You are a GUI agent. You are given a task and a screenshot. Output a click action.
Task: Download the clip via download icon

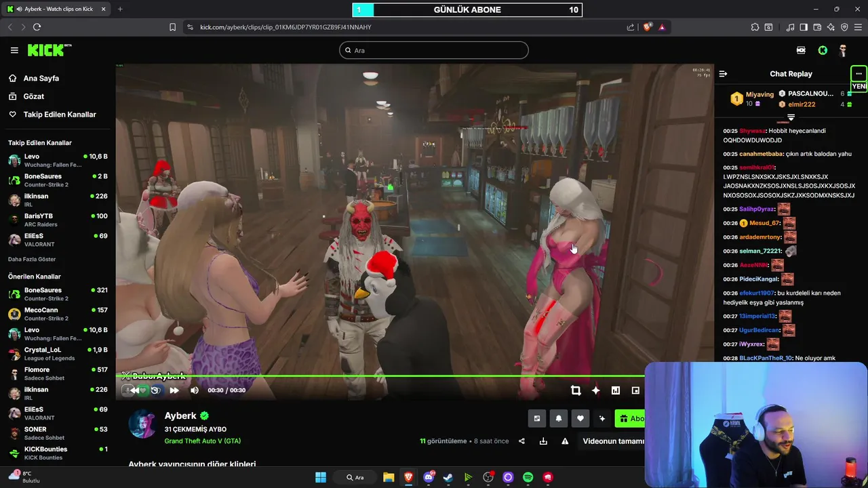point(543,441)
